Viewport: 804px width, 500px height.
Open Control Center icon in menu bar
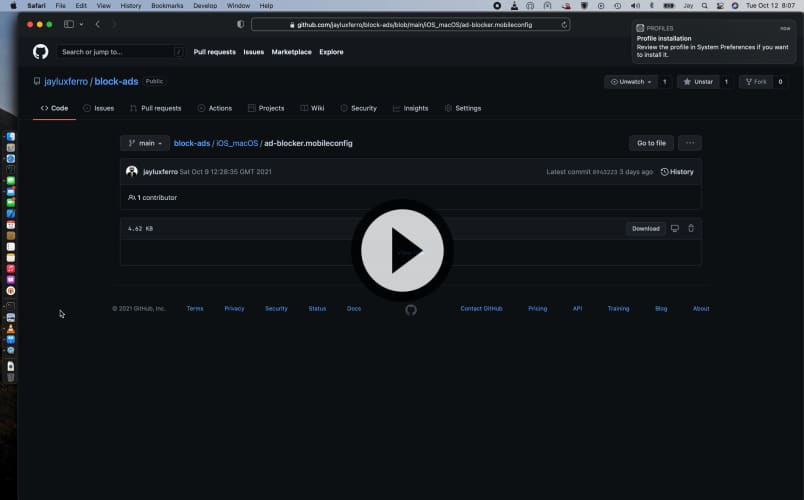point(720,6)
